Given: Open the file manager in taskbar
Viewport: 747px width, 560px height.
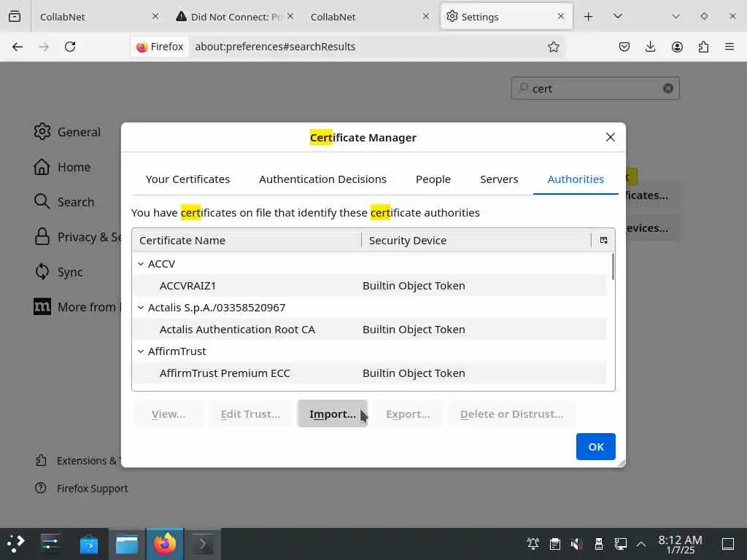Looking at the screenshot, I should point(127,543).
